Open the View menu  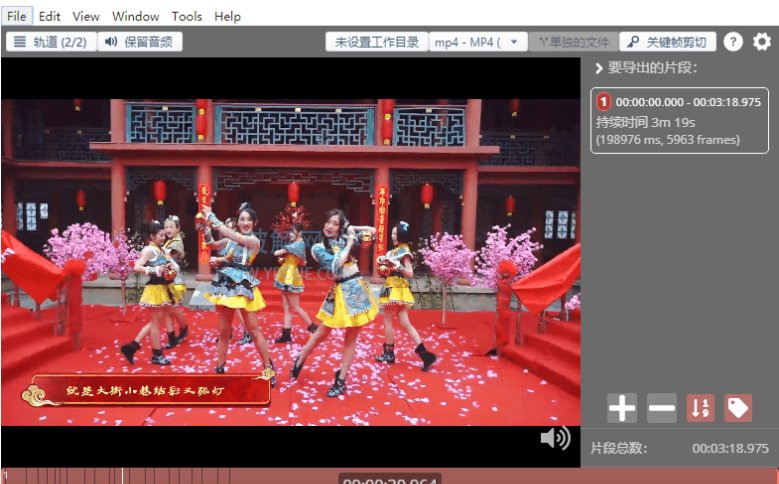point(86,16)
